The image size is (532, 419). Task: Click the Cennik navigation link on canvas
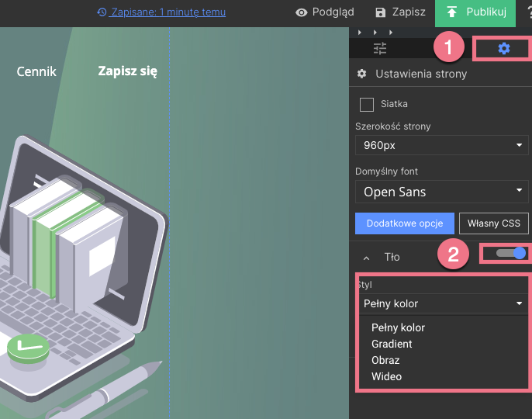(36, 71)
